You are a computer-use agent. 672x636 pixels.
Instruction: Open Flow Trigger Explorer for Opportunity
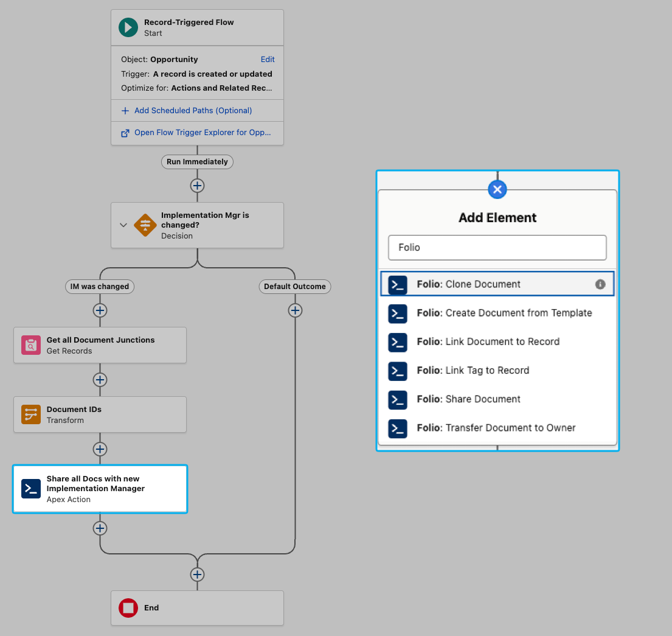point(197,132)
